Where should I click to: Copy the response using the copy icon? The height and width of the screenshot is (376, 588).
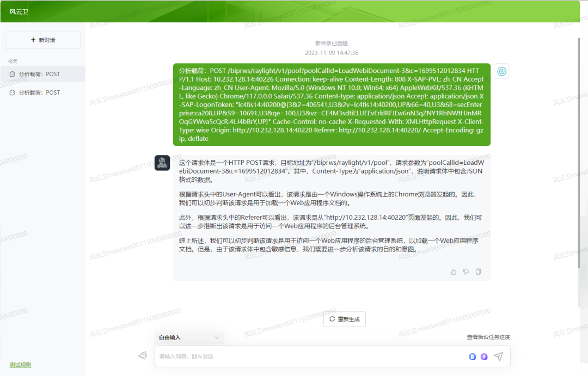tap(478, 272)
